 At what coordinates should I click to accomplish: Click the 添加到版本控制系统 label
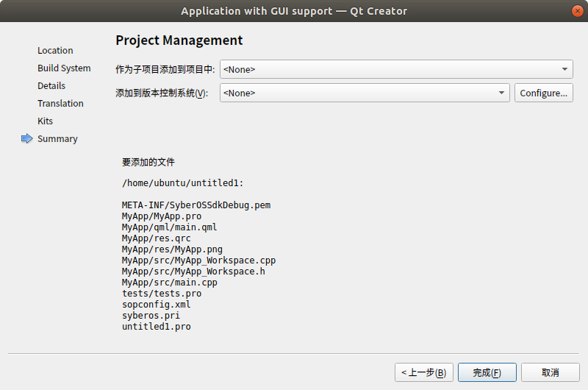tap(162, 93)
